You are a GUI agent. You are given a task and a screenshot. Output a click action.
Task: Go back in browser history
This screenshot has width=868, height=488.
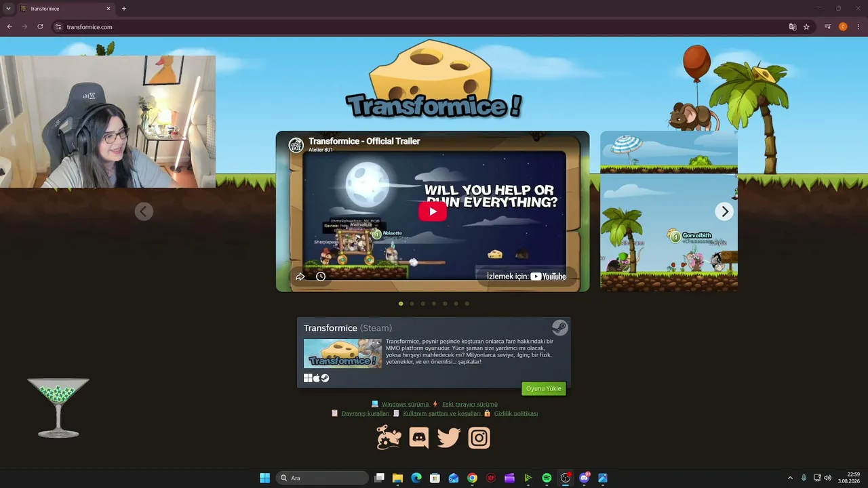pyautogui.click(x=9, y=27)
